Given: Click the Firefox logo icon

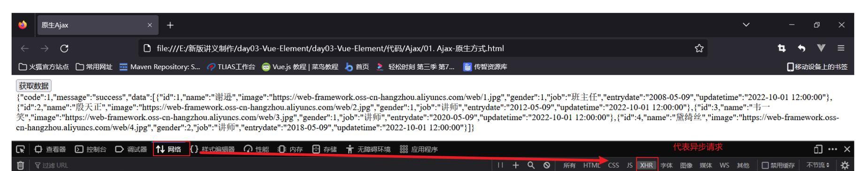Looking at the screenshot, I should (x=23, y=25).
